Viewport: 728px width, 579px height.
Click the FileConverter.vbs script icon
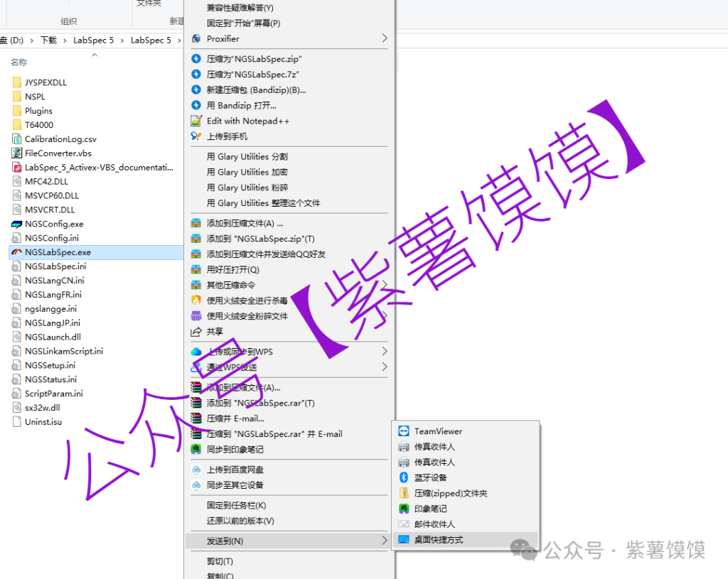(17, 153)
